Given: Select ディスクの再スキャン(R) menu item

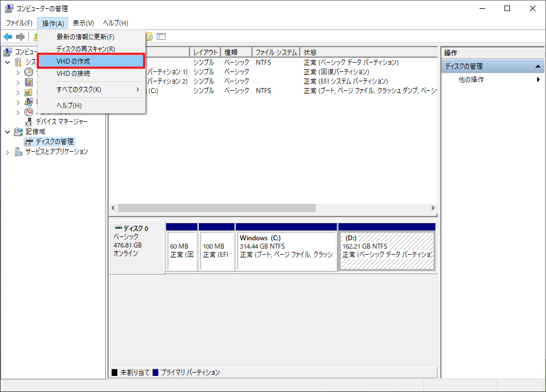Looking at the screenshot, I should 85,49.
